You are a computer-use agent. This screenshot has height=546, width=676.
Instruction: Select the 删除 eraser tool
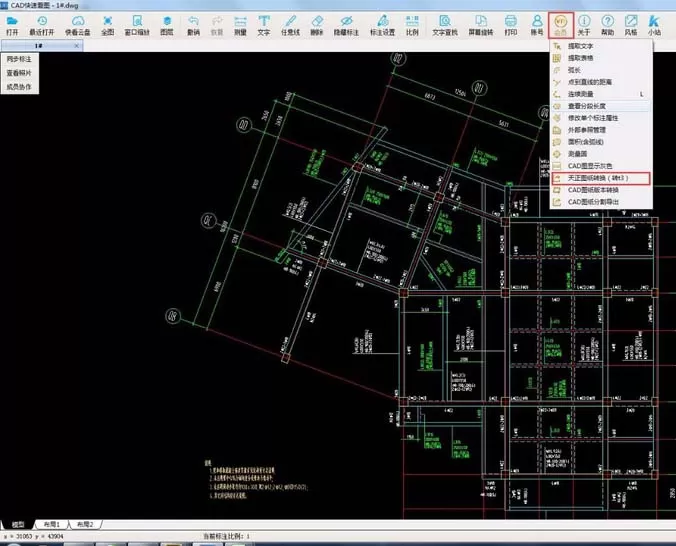pos(317,25)
